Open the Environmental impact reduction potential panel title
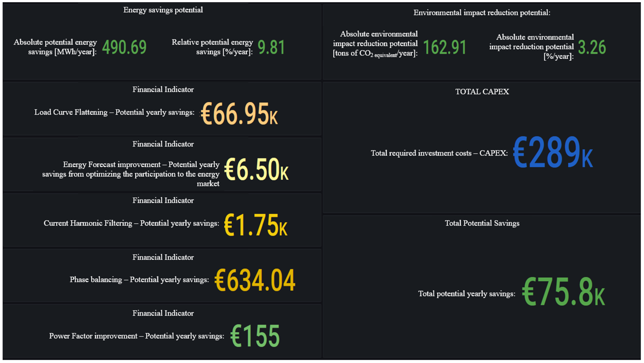This screenshot has width=644, height=363. (482, 13)
